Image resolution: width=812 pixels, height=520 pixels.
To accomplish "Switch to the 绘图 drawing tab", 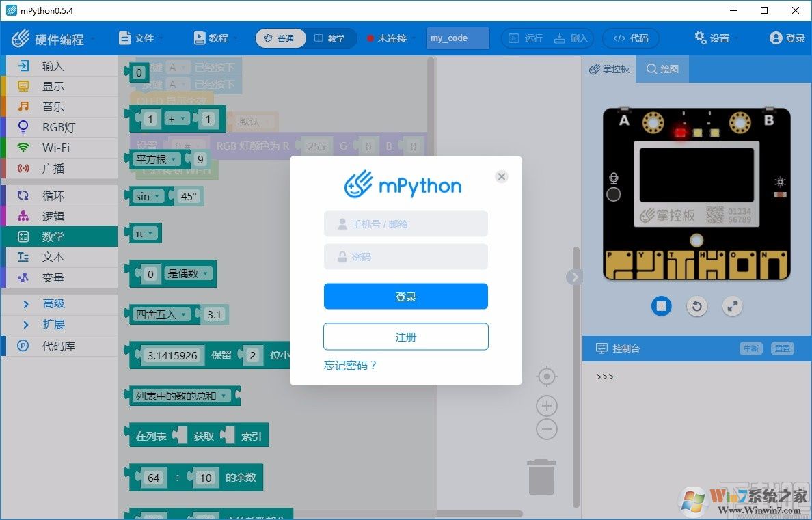I will coord(661,68).
